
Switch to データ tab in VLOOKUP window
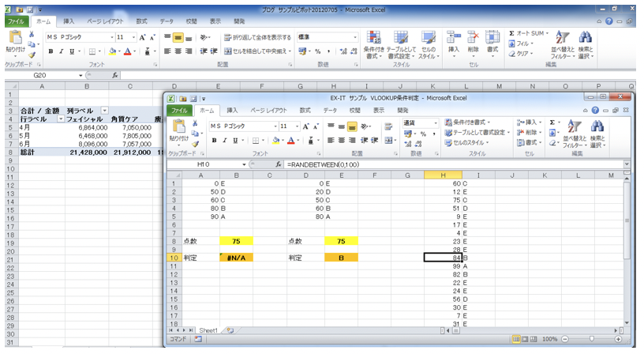330,111
